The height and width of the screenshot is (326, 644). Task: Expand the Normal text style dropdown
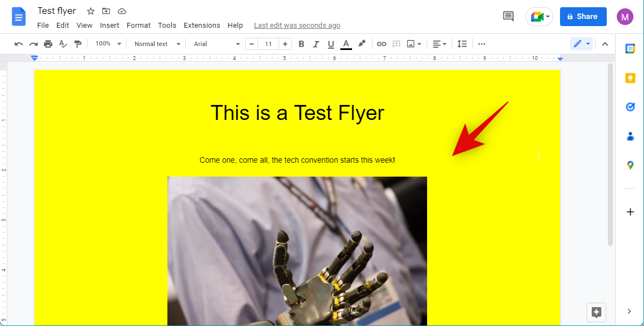157,44
